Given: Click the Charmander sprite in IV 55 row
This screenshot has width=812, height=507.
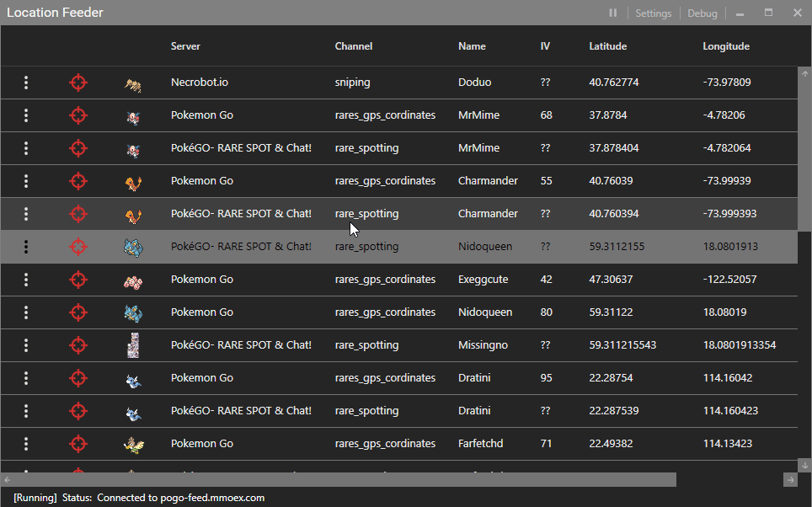Looking at the screenshot, I should click(133, 181).
